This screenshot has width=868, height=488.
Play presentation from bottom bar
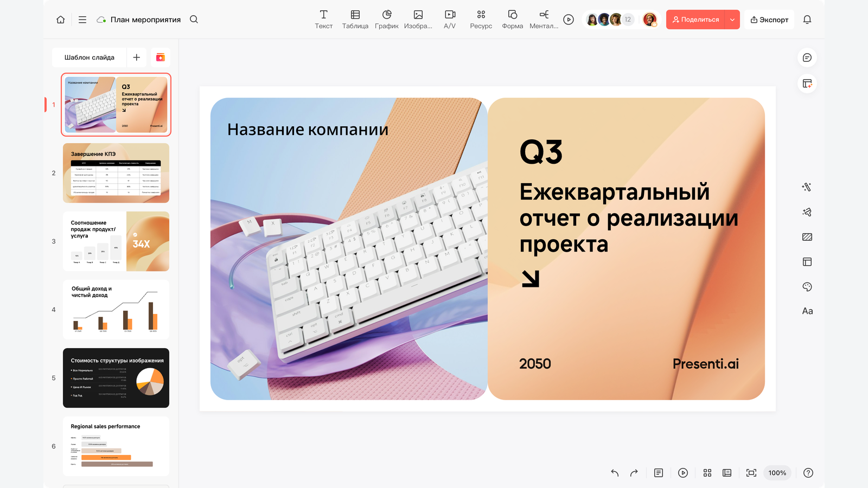point(683,473)
